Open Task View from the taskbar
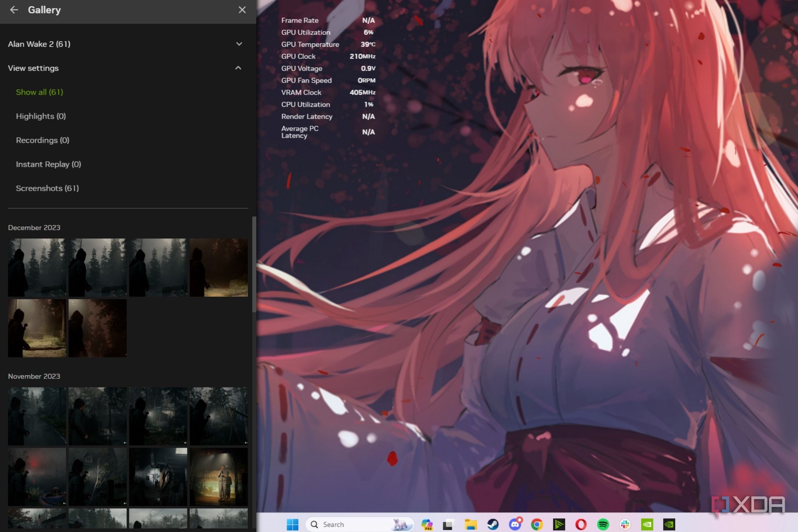The height and width of the screenshot is (532, 798). coord(448,524)
